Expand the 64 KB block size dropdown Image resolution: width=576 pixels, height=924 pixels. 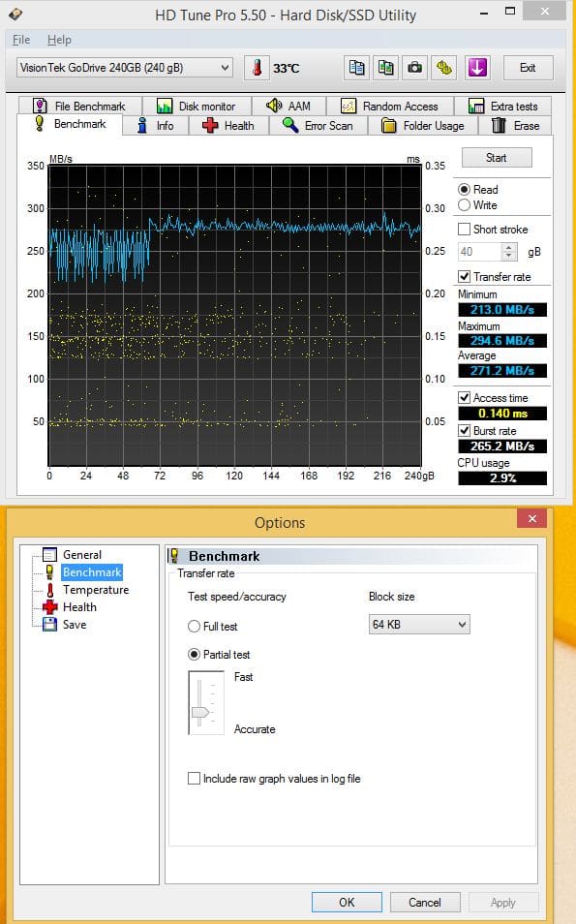[419, 624]
